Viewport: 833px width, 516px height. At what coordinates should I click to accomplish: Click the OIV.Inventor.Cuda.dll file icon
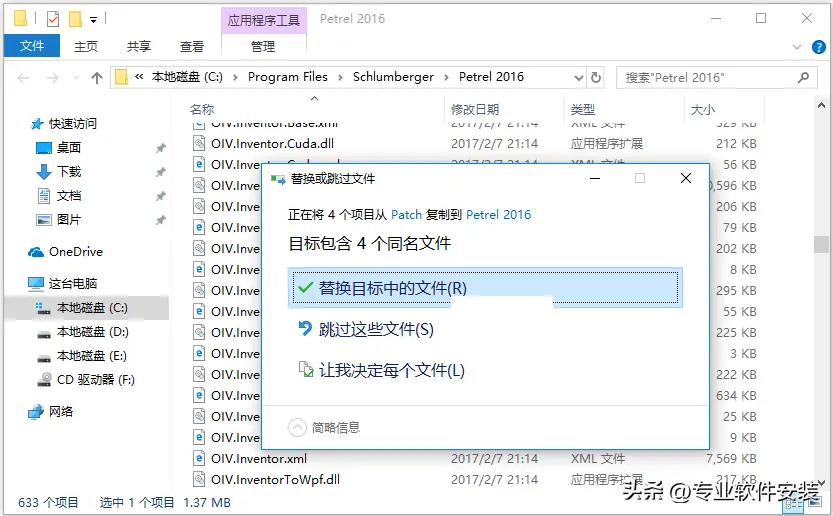tap(199, 143)
